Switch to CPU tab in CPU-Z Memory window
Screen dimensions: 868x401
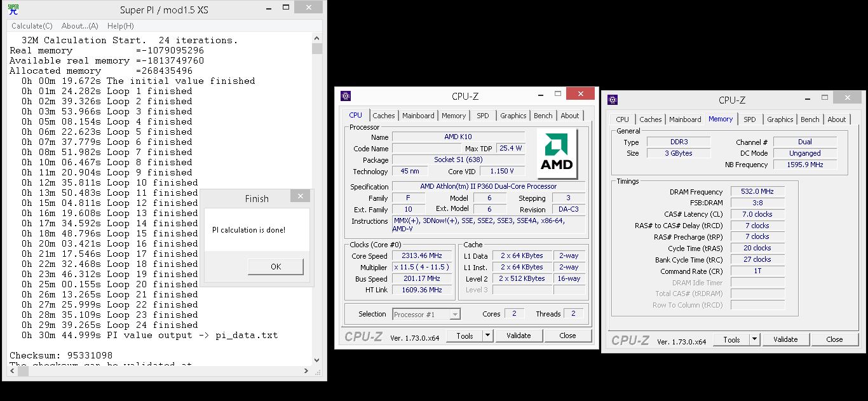tap(623, 119)
